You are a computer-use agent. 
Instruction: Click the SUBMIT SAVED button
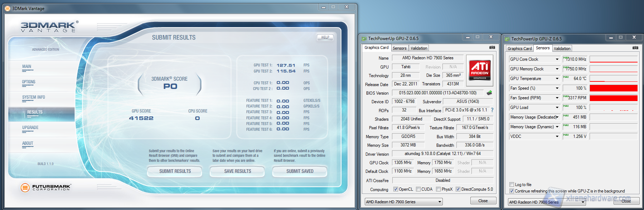pyautogui.click(x=300, y=171)
